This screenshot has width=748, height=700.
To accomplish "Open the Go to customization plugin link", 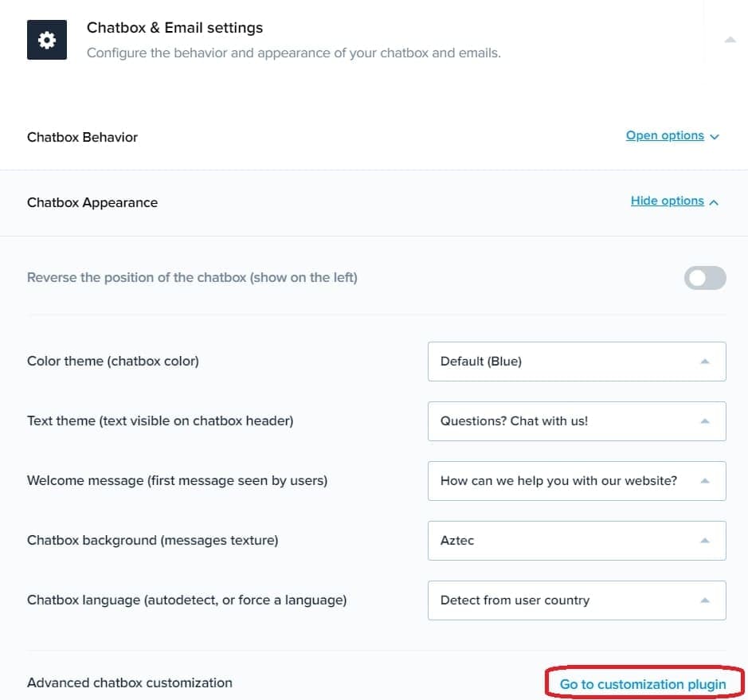I will click(x=643, y=684).
